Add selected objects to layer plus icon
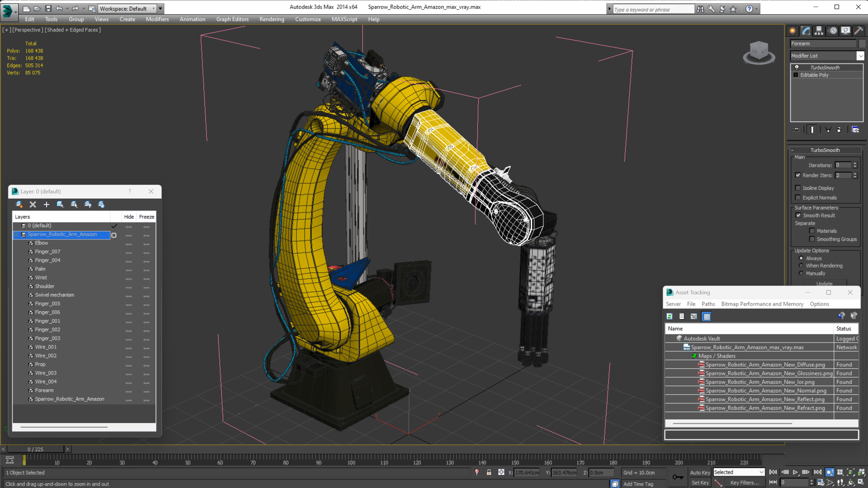The width and height of the screenshot is (868, 488). coord(47,204)
